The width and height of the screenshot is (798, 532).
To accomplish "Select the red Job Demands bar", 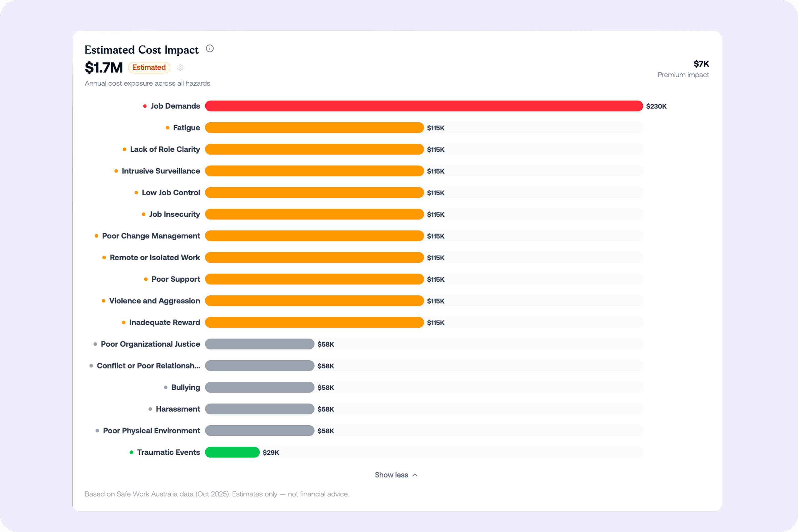I will (x=424, y=106).
